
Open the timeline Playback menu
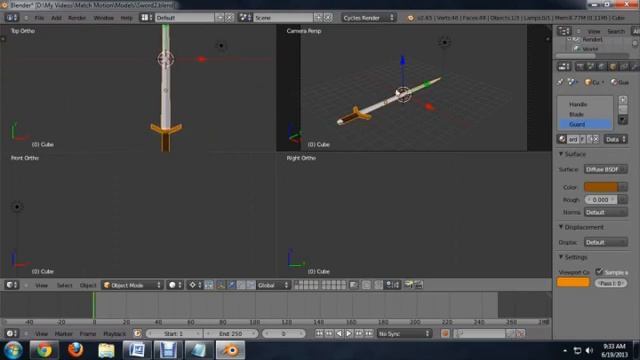pyautogui.click(x=115, y=334)
